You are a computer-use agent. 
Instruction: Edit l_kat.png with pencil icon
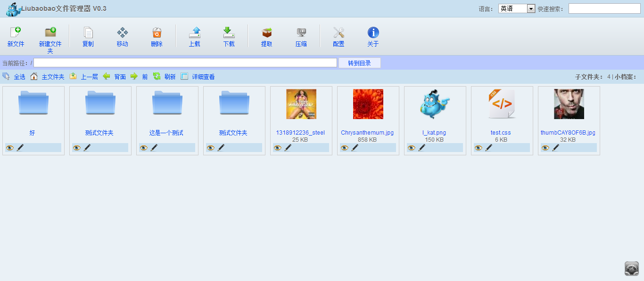click(x=422, y=148)
